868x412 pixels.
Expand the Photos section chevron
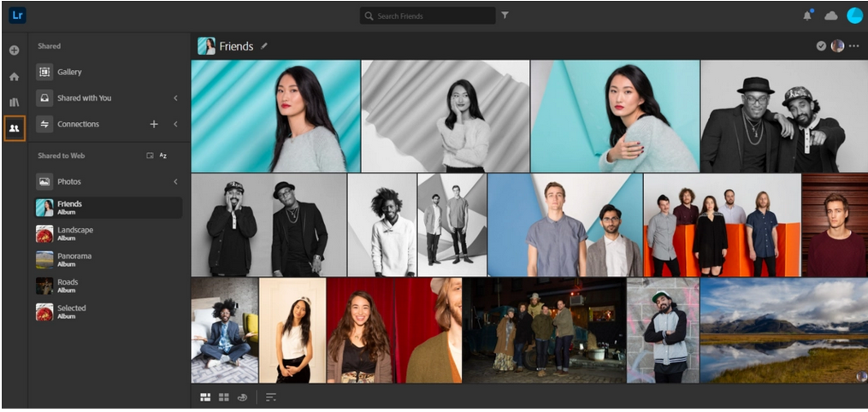pos(175,181)
